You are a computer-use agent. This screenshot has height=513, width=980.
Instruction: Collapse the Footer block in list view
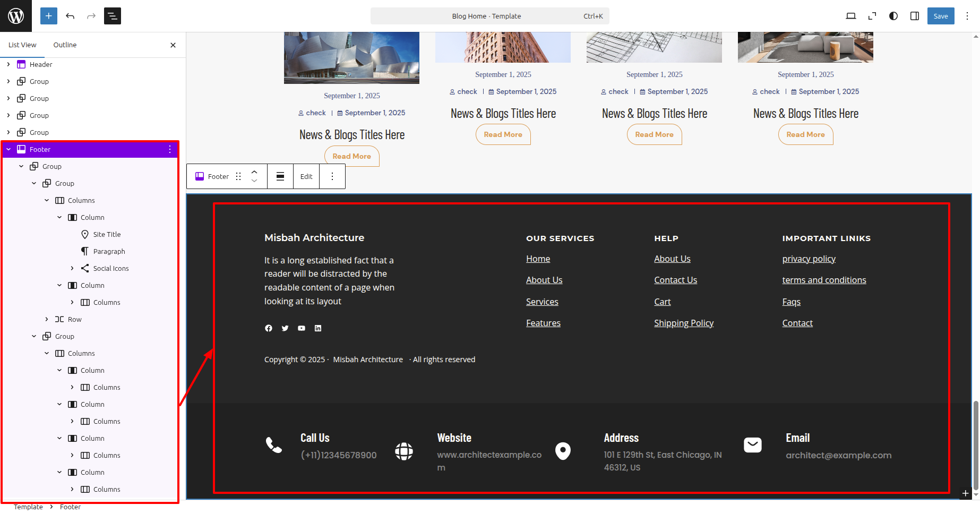coord(8,149)
